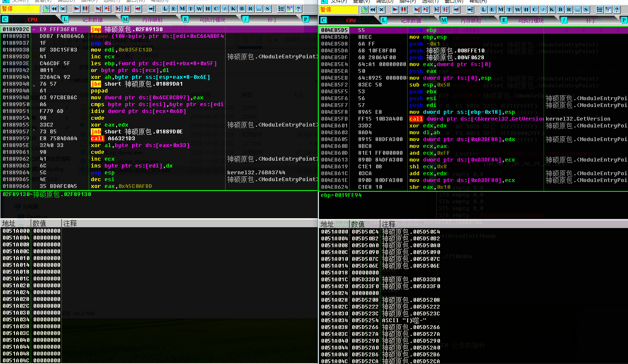Image resolution: width=628 pixels, height=364 pixels.
Task: Click Execute till return icon in right toolbar
Action: [x=456, y=9]
